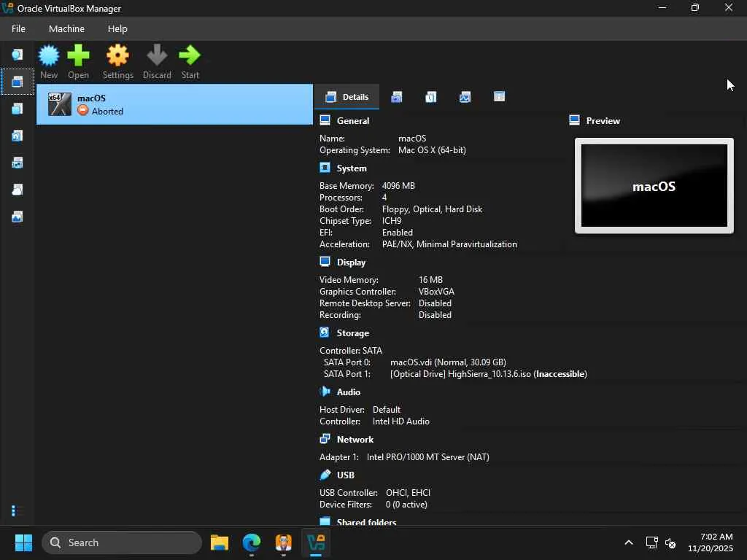Screen dimensions: 747x560
Task: Click the taskbar clock showing 7:02 AM
Action: click(x=711, y=542)
